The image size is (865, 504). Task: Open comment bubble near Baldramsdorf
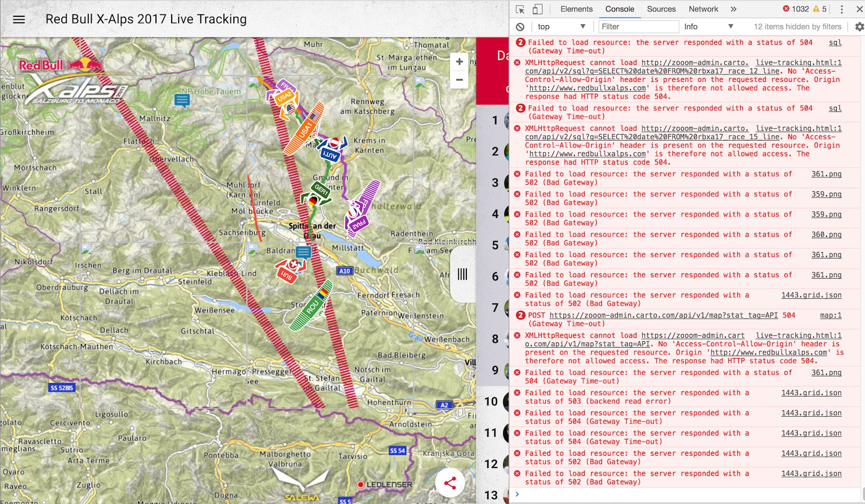pyautogui.click(x=303, y=253)
